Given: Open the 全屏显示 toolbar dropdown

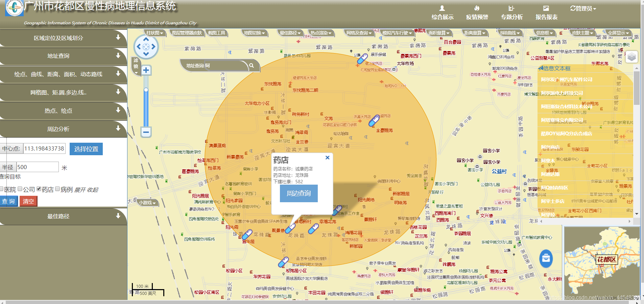Looking at the screenshot, I should tap(618, 33).
